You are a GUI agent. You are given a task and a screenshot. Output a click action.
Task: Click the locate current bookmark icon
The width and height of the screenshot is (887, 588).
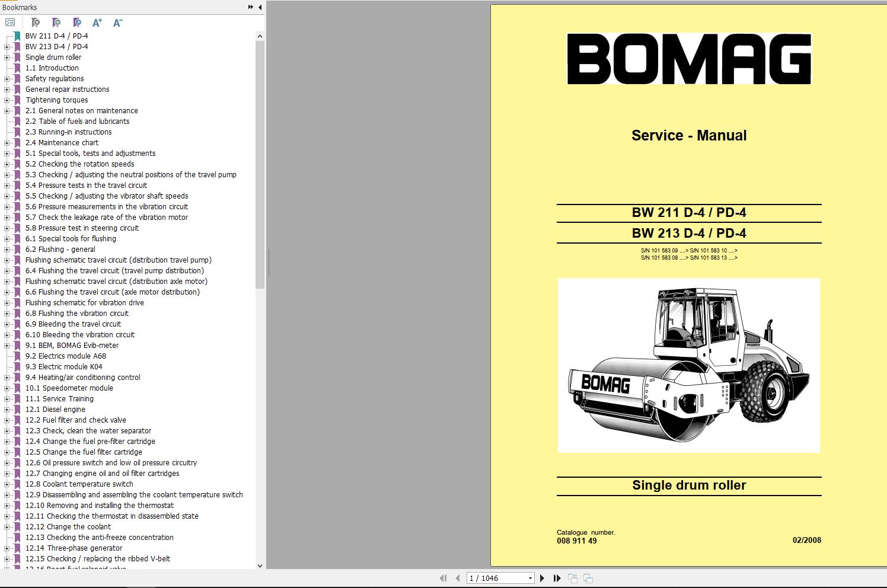(76, 23)
